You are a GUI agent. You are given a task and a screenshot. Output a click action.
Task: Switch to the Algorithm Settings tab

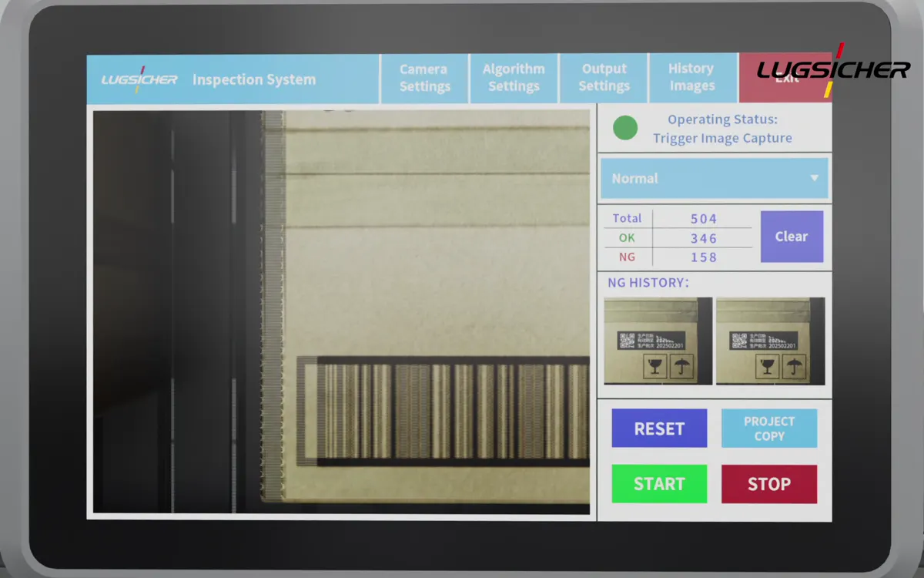pos(514,78)
